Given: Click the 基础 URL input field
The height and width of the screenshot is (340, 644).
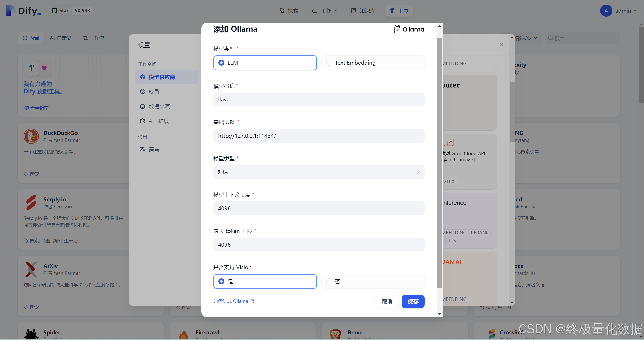Looking at the screenshot, I should click(318, 136).
